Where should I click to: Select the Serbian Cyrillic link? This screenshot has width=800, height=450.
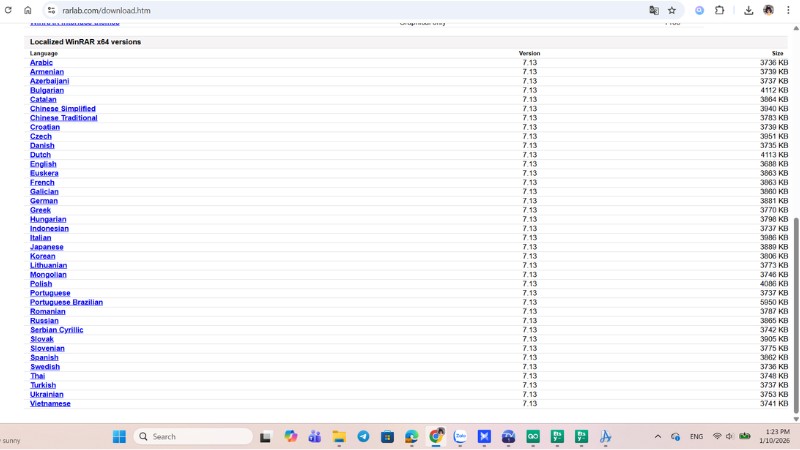pos(56,330)
